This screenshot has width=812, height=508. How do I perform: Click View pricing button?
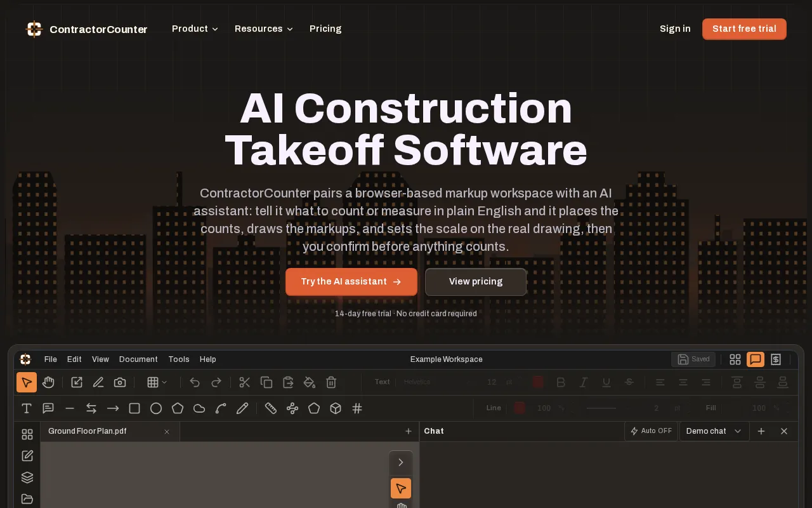tap(476, 281)
